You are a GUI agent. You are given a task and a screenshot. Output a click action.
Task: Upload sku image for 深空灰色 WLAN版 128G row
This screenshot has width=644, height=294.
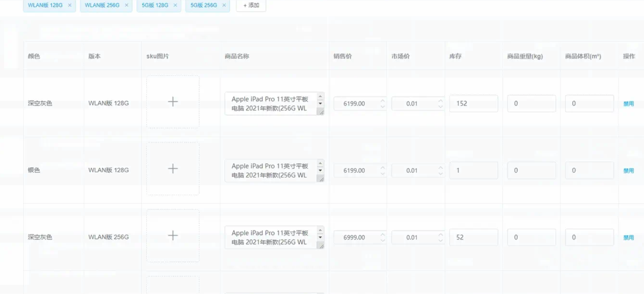173,102
